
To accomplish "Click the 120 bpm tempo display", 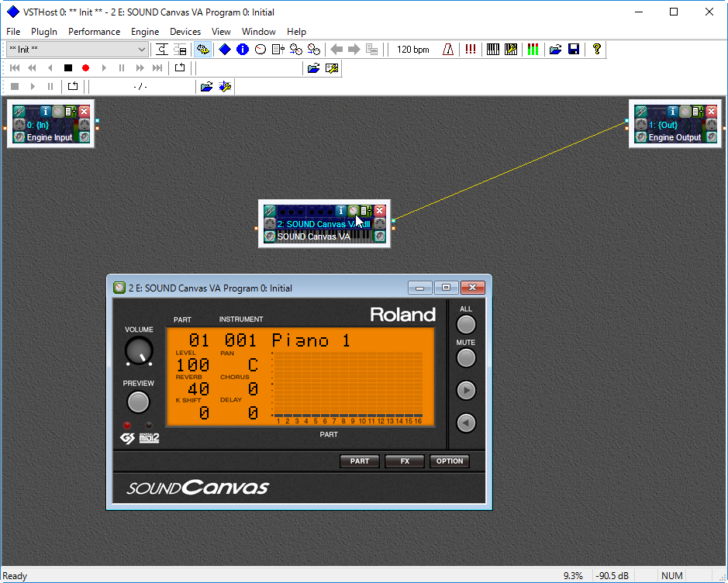I will coord(412,49).
